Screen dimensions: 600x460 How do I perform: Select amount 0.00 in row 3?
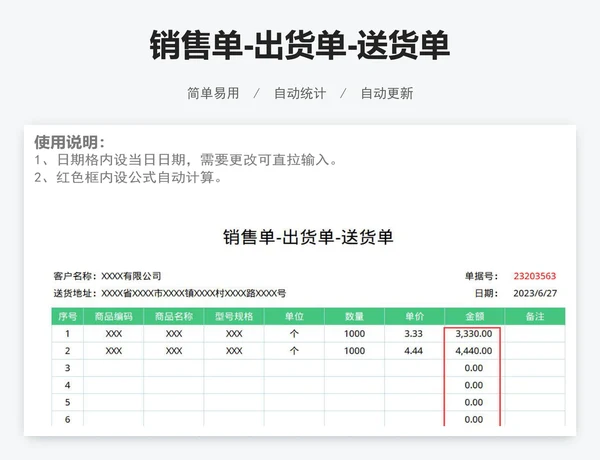pyautogui.click(x=474, y=368)
